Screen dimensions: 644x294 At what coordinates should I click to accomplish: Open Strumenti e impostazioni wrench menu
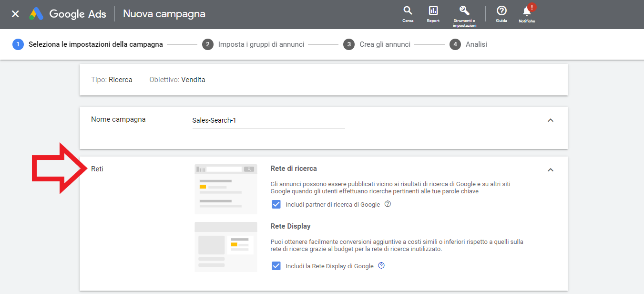click(x=464, y=15)
